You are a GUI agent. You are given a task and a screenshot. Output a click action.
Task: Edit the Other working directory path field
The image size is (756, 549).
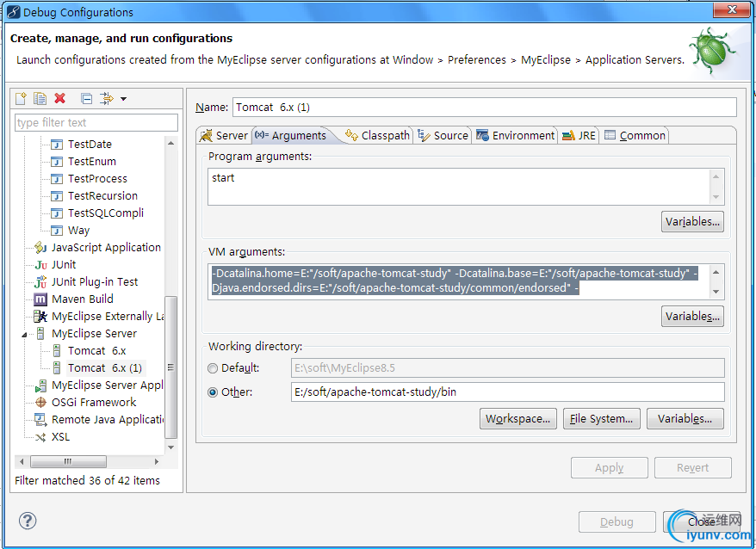pos(508,392)
